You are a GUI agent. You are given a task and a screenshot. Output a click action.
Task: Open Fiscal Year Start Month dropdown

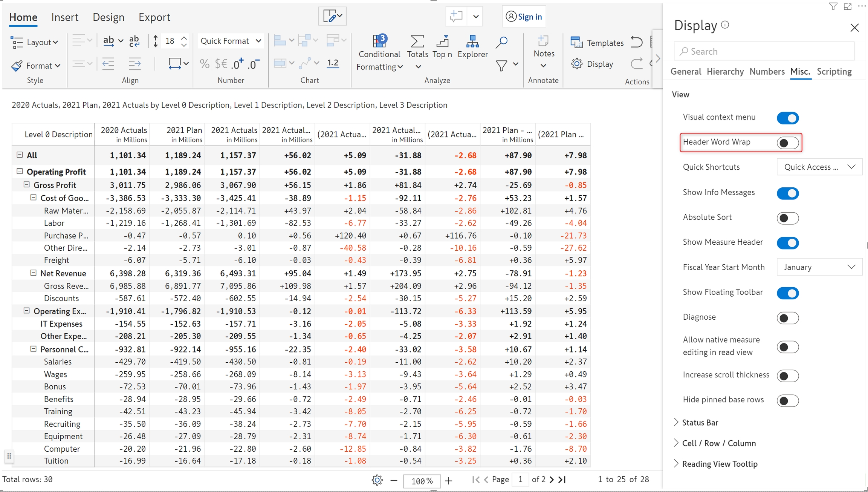pyautogui.click(x=819, y=267)
